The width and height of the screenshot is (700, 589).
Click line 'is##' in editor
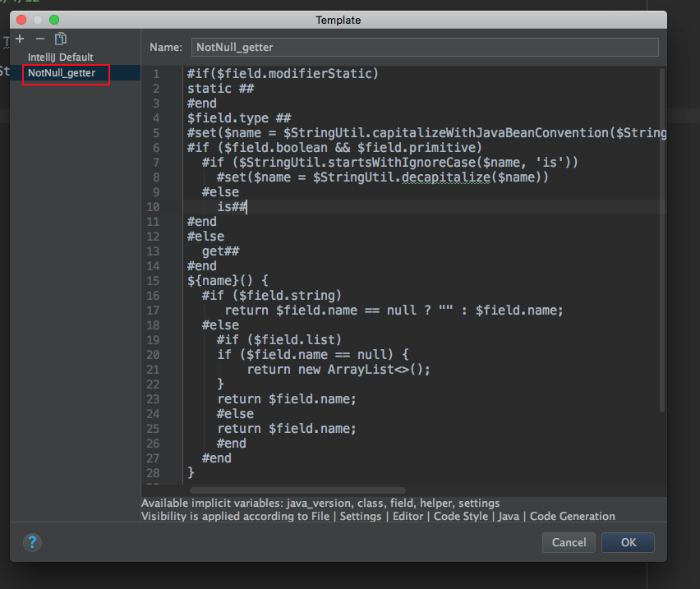(x=232, y=207)
